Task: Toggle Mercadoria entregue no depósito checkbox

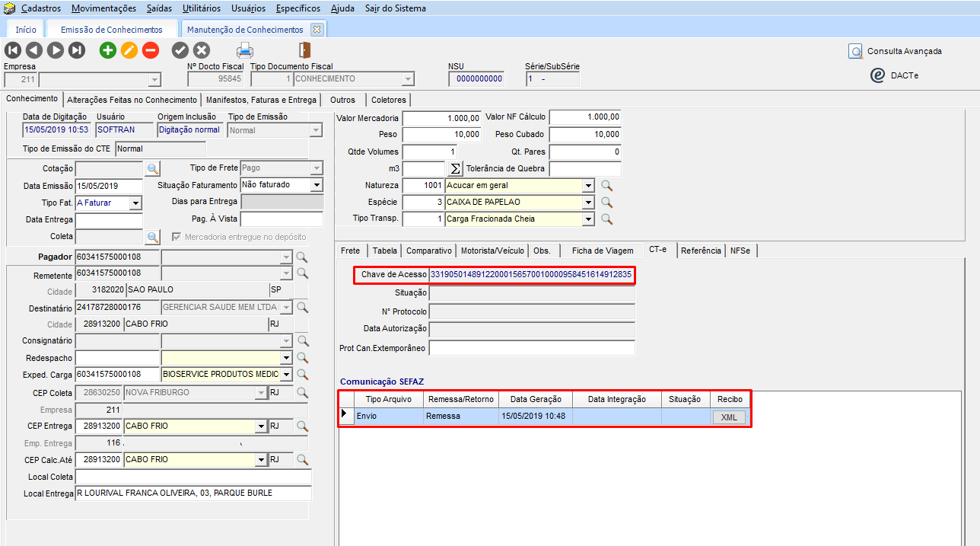Action: coord(177,237)
